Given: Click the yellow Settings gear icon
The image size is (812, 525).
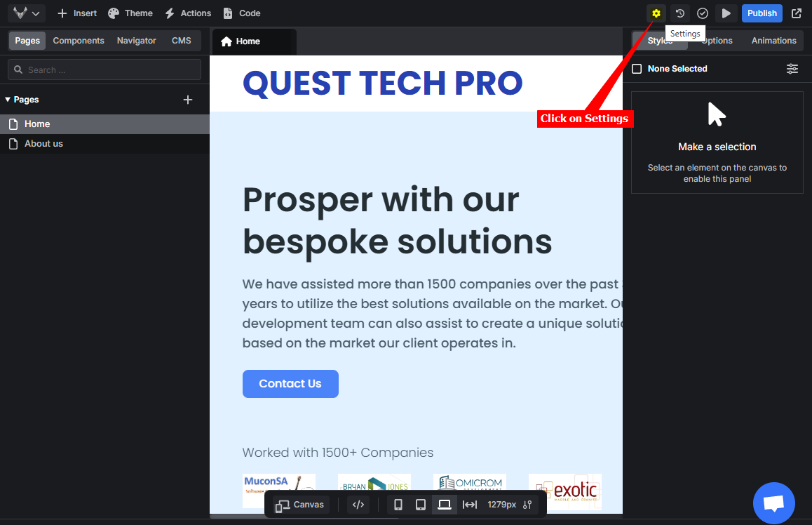Looking at the screenshot, I should pyautogui.click(x=656, y=13).
